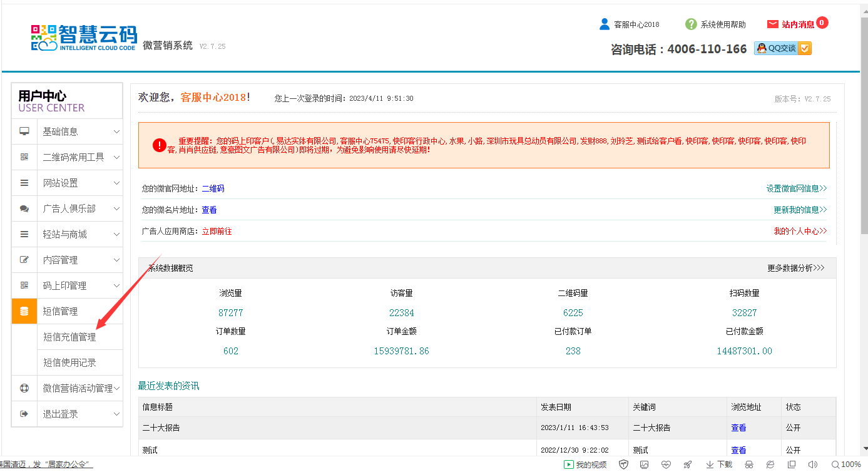This screenshot has height=472, width=868.
Task: Click the 设置微官网信息 link
Action: pos(796,188)
